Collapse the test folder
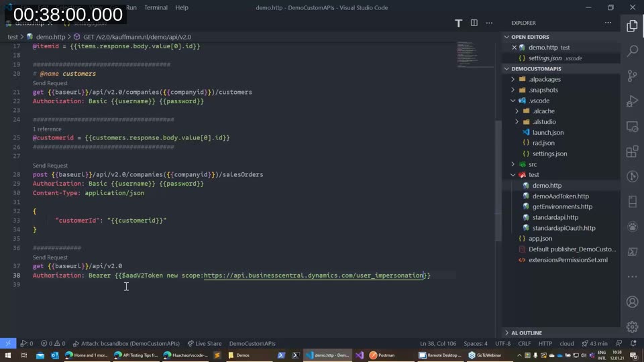The width and height of the screenshot is (644, 362). pyautogui.click(x=533, y=175)
